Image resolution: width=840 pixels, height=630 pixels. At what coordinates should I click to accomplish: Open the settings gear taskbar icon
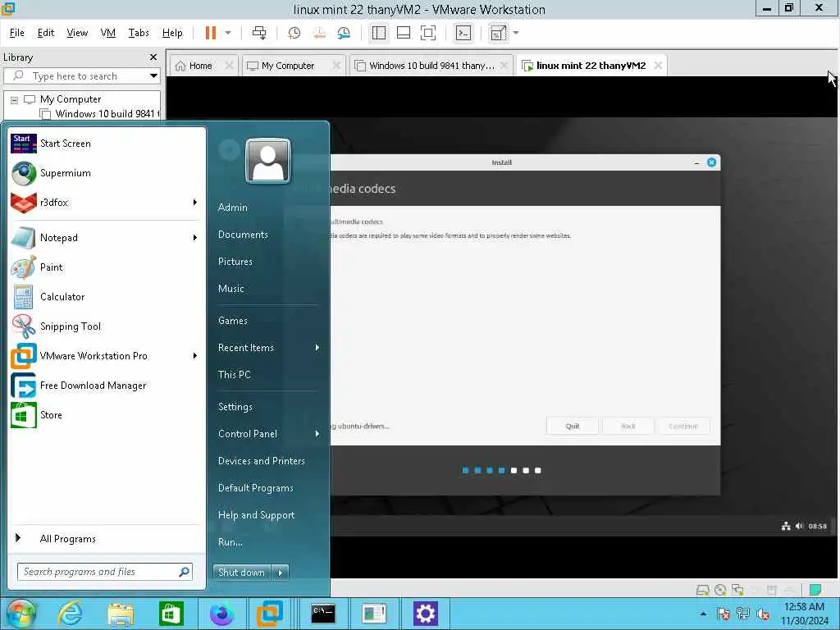coord(426,614)
